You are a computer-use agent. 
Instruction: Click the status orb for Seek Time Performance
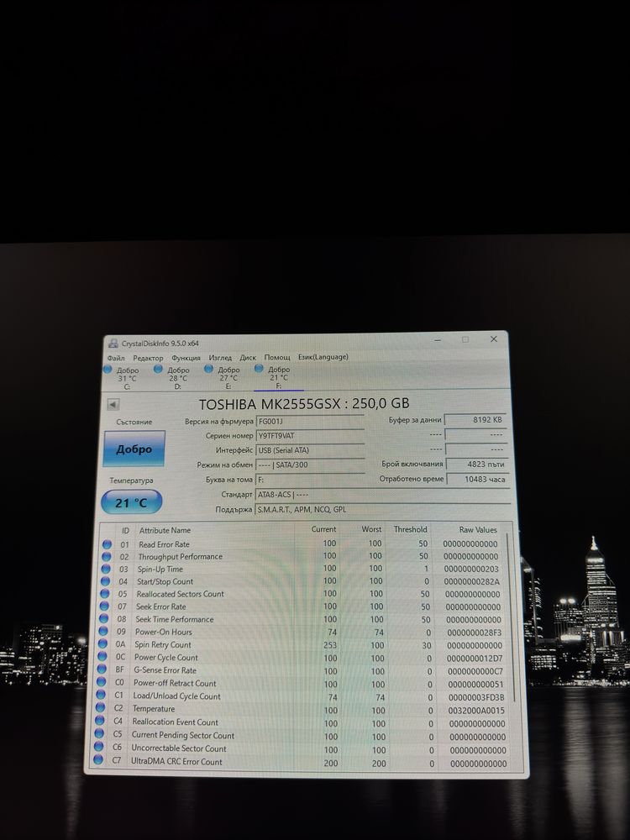point(104,619)
